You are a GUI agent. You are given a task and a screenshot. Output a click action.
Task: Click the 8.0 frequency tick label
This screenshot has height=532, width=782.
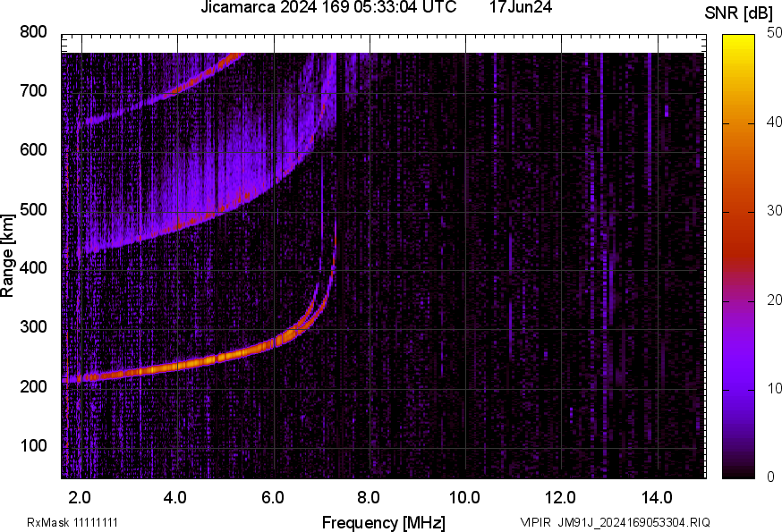pos(368,498)
